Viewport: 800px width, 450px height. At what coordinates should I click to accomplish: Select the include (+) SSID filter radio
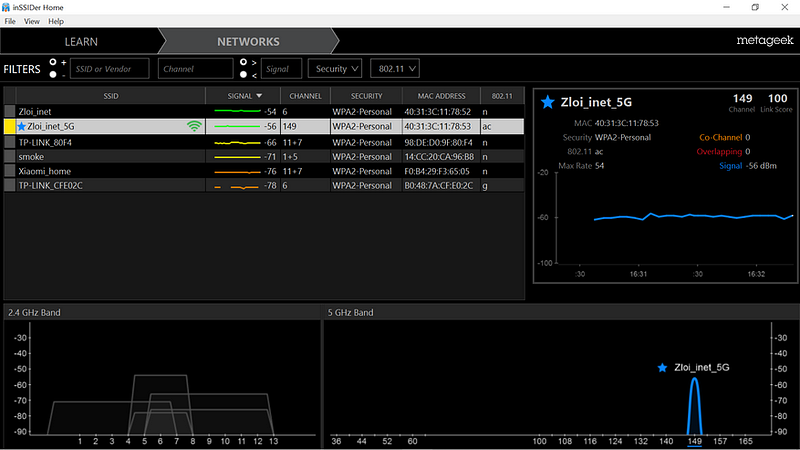[53, 62]
